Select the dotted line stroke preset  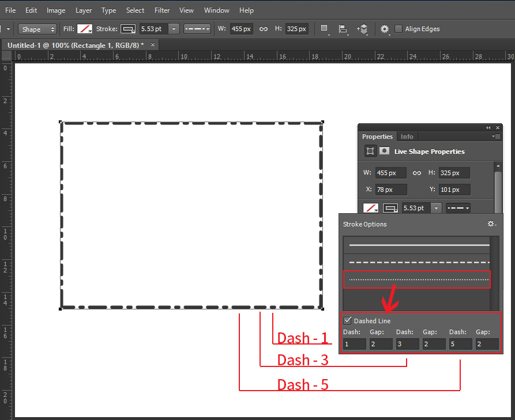click(x=416, y=279)
